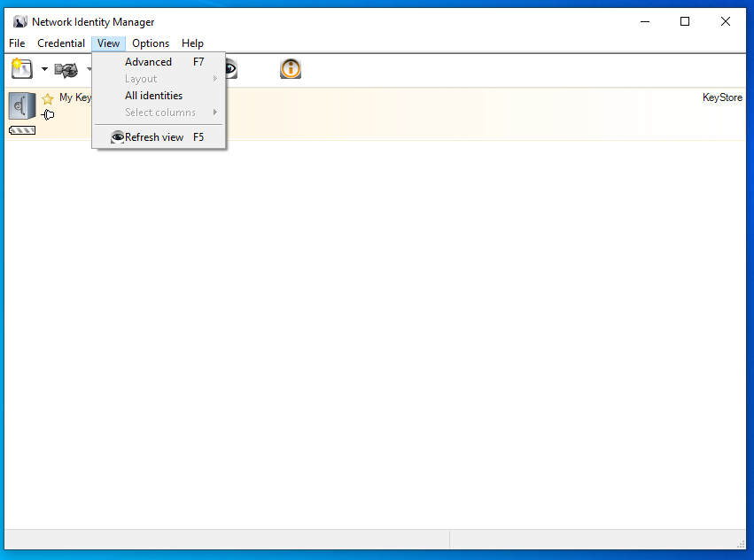Open dropdown arrow beside new credentials icon
The height and width of the screenshot is (560, 754).
[44, 69]
